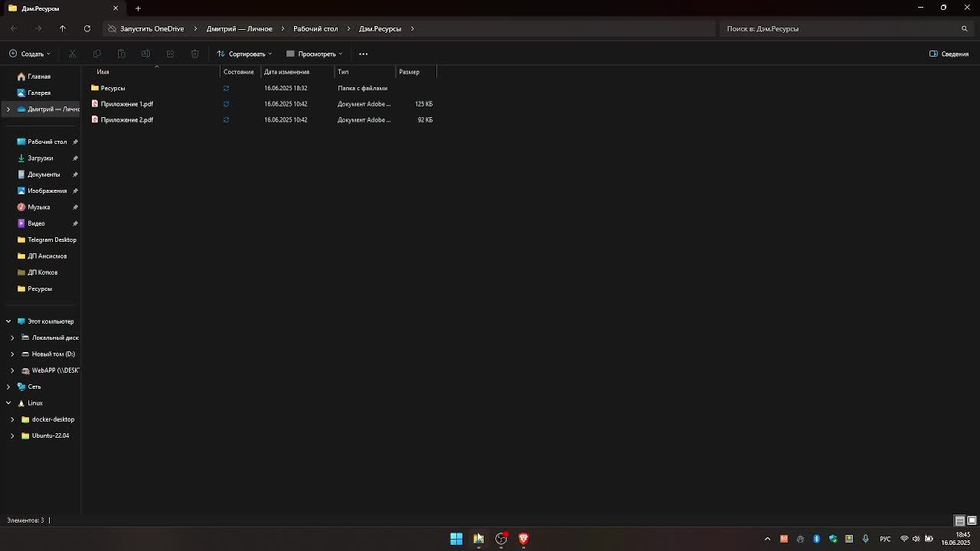The height and width of the screenshot is (551, 980).
Task: Open the three-dots more options menu
Action: pyautogui.click(x=364, y=54)
